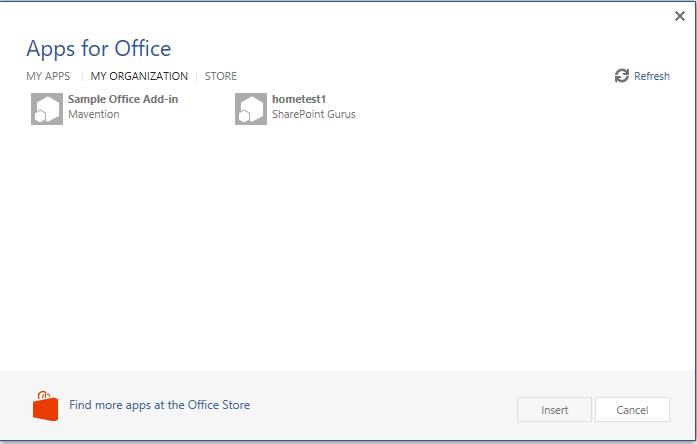Switch to the MY APPS tab
The height and width of the screenshot is (444, 697).
48,76
